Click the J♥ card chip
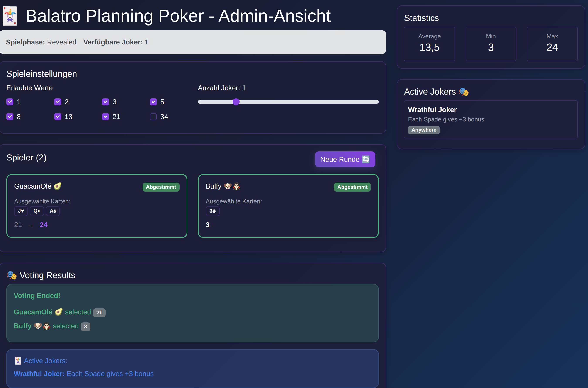This screenshot has height=388, width=588. pyautogui.click(x=21, y=211)
